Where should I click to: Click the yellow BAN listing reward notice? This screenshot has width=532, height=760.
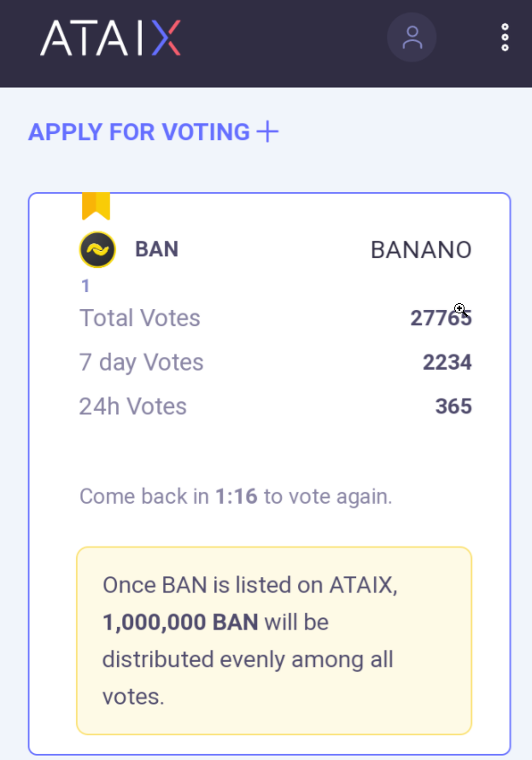274,640
